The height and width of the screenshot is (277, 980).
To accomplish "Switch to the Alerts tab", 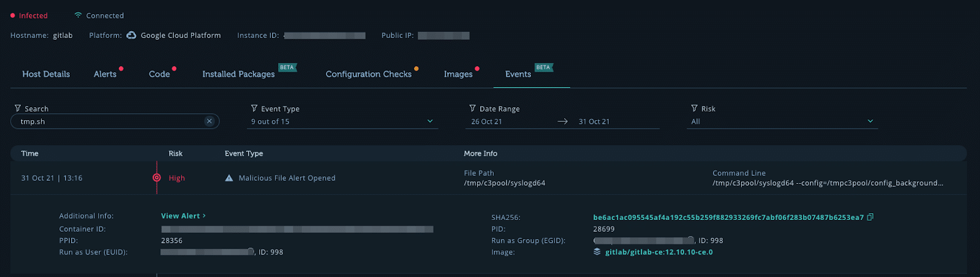I will click(x=105, y=74).
